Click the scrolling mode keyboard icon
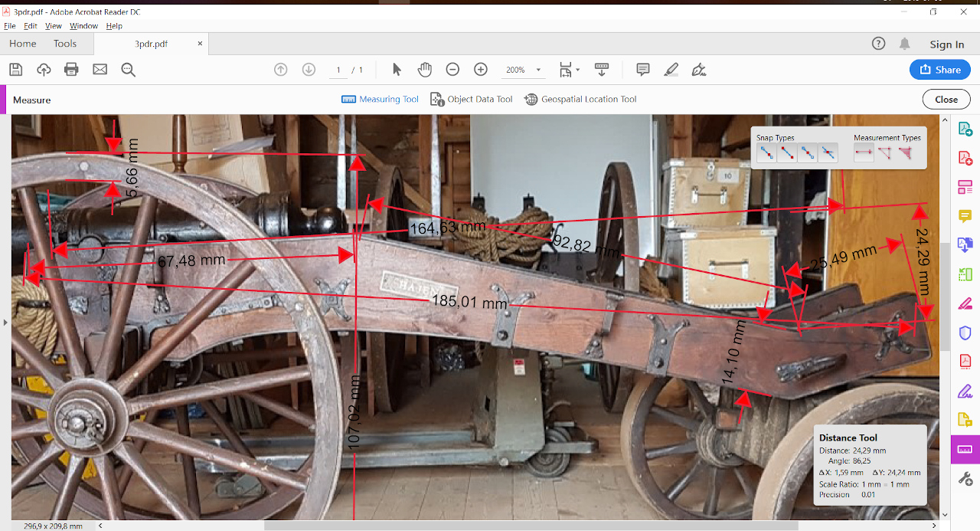Image resolution: width=980 pixels, height=531 pixels. (x=602, y=70)
